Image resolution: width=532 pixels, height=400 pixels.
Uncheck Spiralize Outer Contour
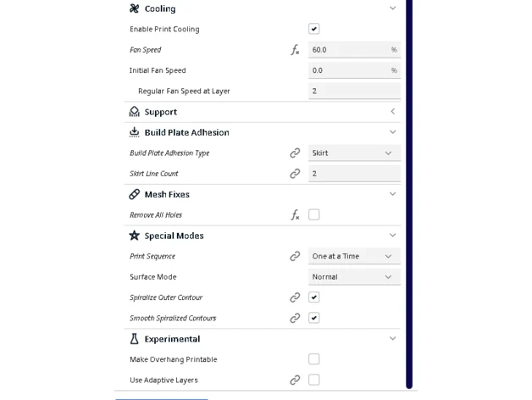tap(313, 297)
